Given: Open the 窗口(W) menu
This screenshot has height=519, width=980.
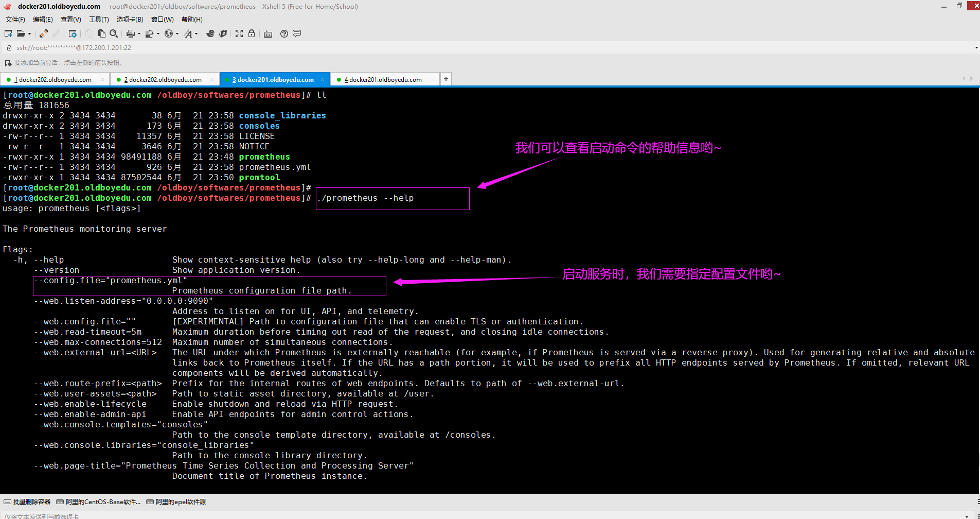Looking at the screenshot, I should point(163,20).
